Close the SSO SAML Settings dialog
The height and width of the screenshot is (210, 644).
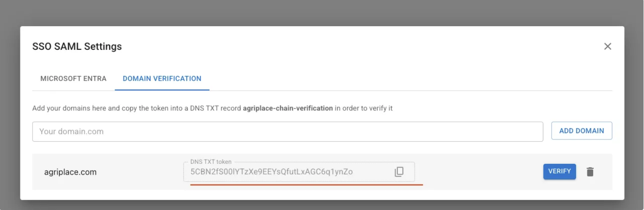[x=608, y=46]
